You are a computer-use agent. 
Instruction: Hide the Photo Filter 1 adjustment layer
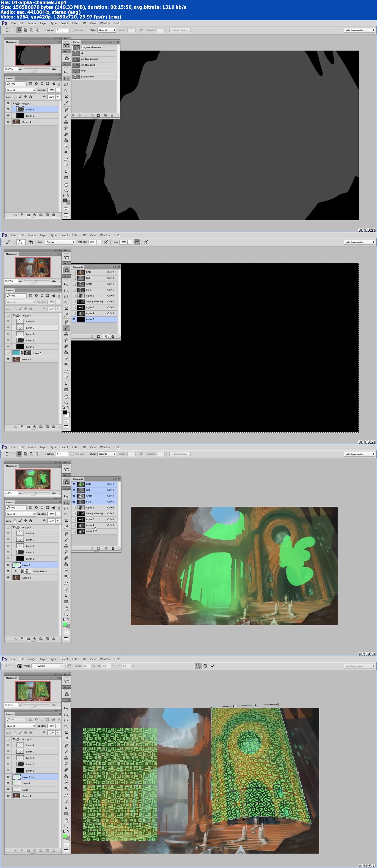pos(8,571)
